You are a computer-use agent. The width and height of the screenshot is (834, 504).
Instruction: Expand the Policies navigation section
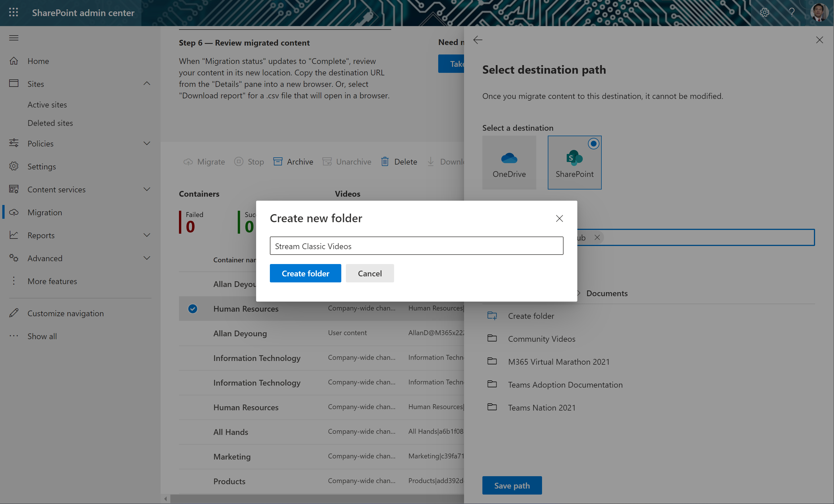pyautogui.click(x=147, y=143)
